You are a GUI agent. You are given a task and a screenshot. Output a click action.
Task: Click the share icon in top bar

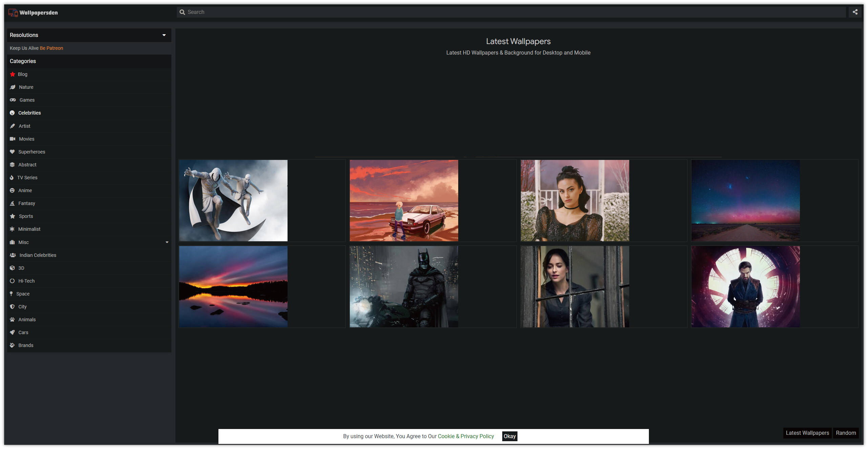[855, 12]
